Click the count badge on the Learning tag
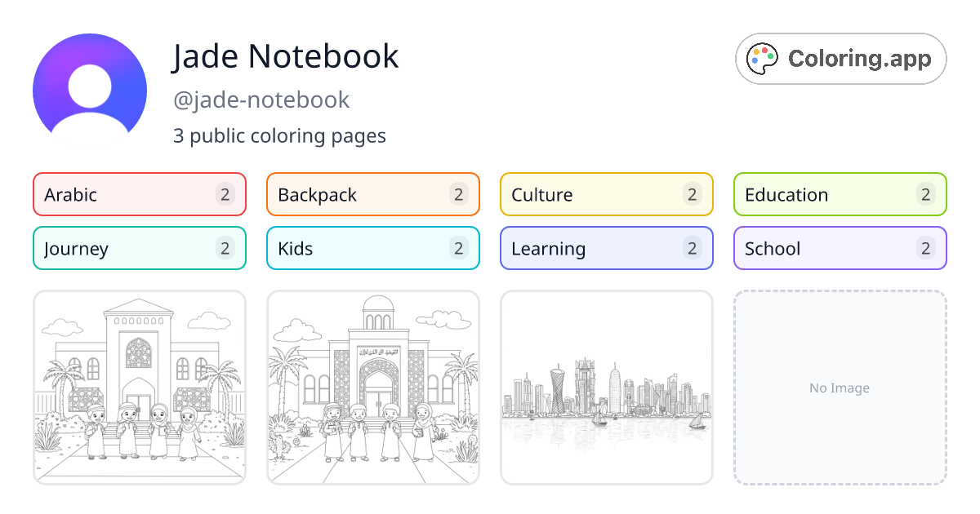Screen dimensions: 980x514 [x=692, y=248]
